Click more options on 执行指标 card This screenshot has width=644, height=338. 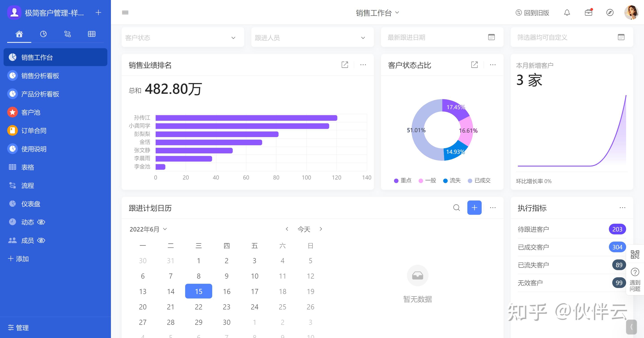point(622,208)
